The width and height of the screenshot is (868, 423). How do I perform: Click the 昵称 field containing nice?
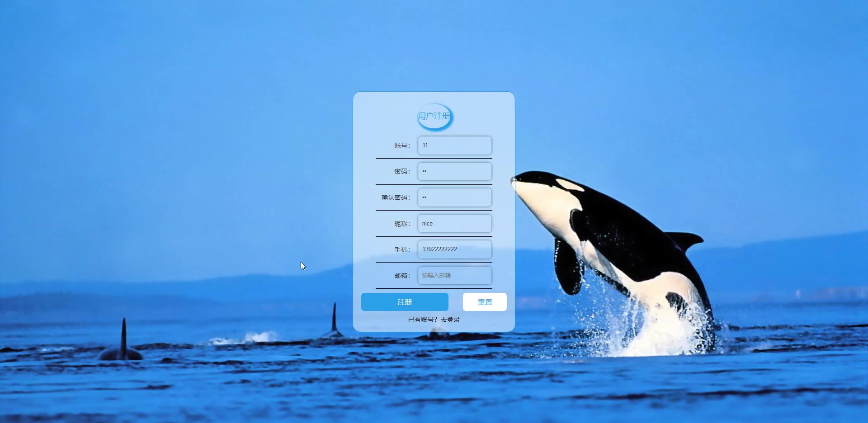[x=454, y=223]
